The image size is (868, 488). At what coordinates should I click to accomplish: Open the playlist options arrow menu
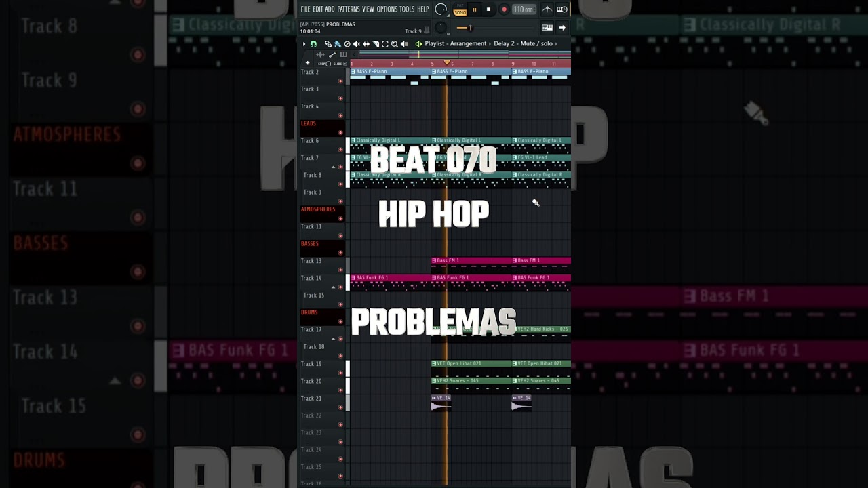click(x=304, y=44)
